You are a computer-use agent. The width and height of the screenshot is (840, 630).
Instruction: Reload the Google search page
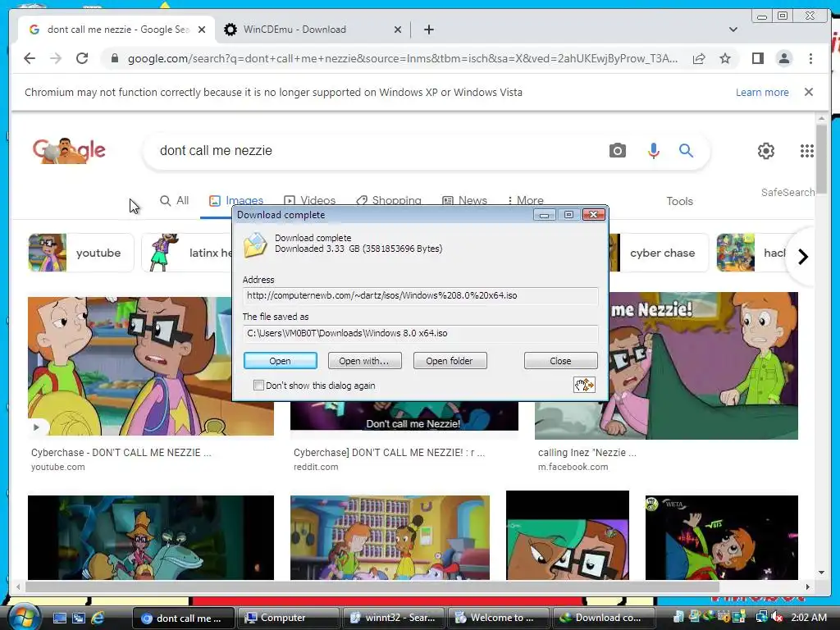tap(82, 58)
